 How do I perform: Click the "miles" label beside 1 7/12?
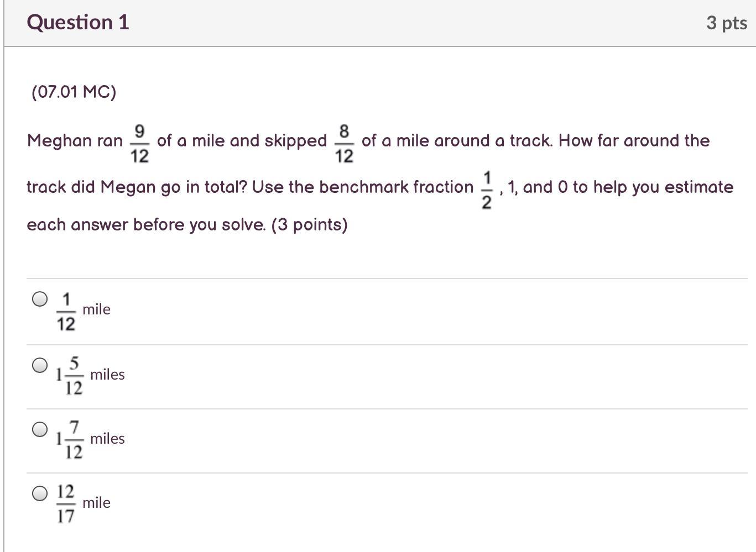107,439
